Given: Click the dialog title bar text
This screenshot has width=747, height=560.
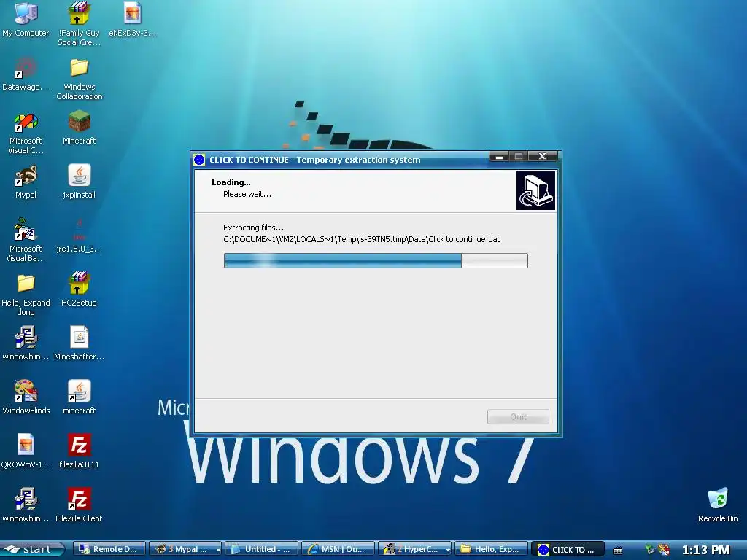Looking at the screenshot, I should pyautogui.click(x=315, y=160).
